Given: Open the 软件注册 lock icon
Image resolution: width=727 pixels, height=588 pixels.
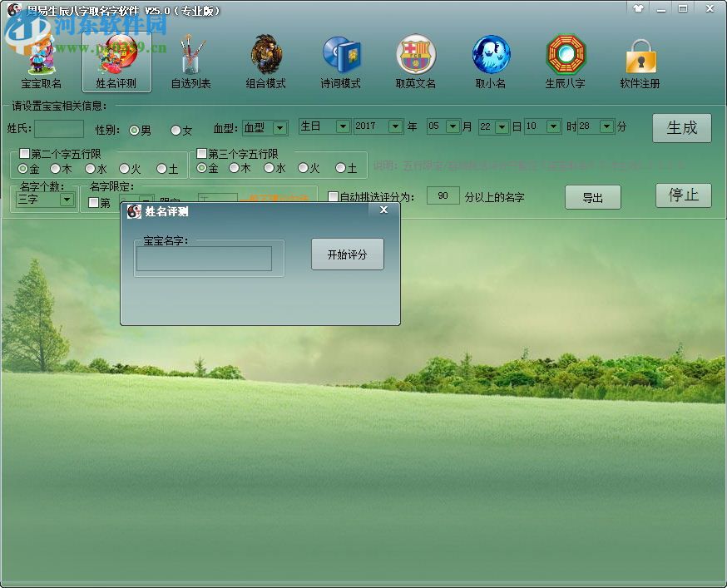Looking at the screenshot, I should click(640, 62).
